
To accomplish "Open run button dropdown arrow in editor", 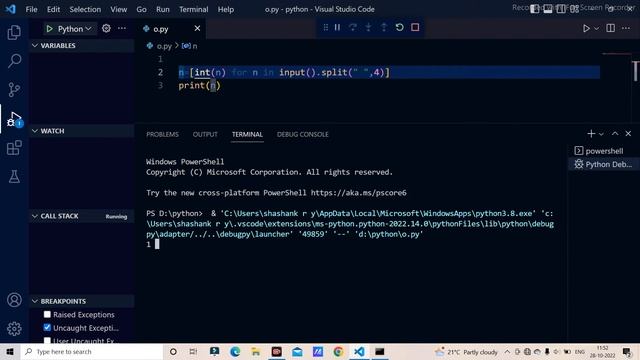I will [x=597, y=29].
